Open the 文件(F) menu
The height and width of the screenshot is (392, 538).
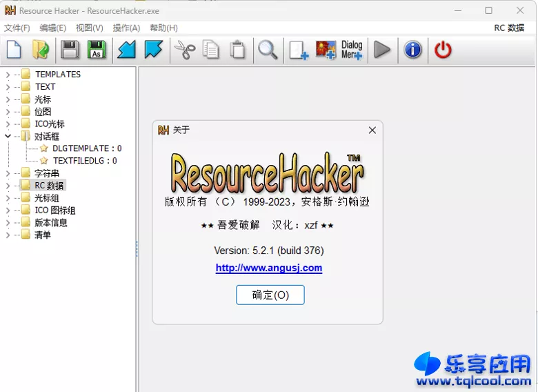[17, 28]
